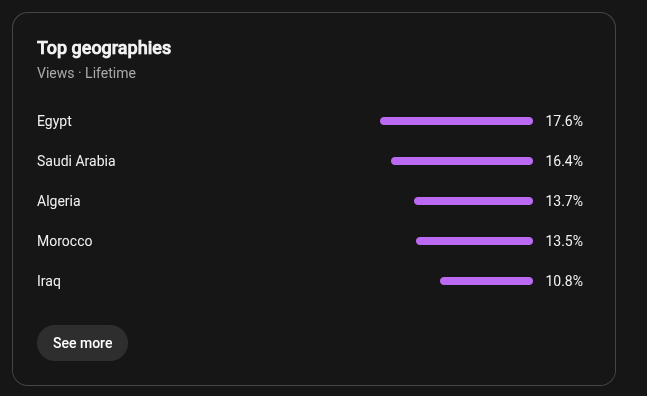Click the dot separator between Views and Lifetime
The width and height of the screenshot is (647, 396).
tap(80, 73)
